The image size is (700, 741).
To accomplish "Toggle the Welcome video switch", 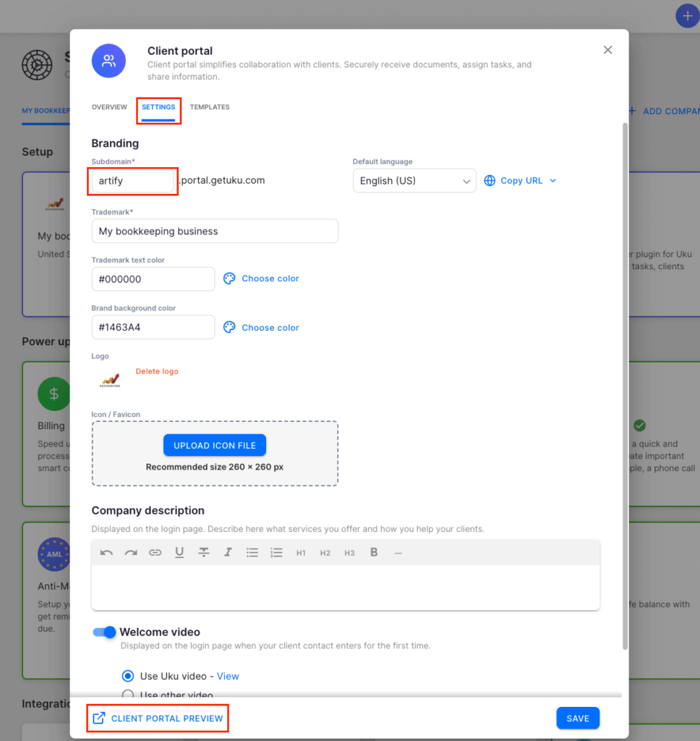I will (x=104, y=632).
